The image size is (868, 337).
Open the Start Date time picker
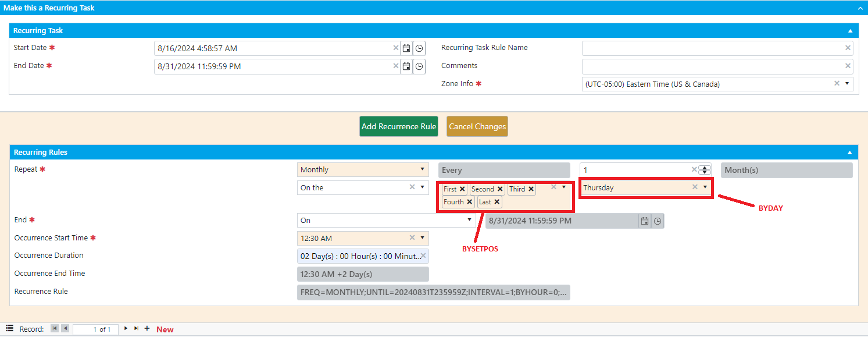(x=419, y=48)
